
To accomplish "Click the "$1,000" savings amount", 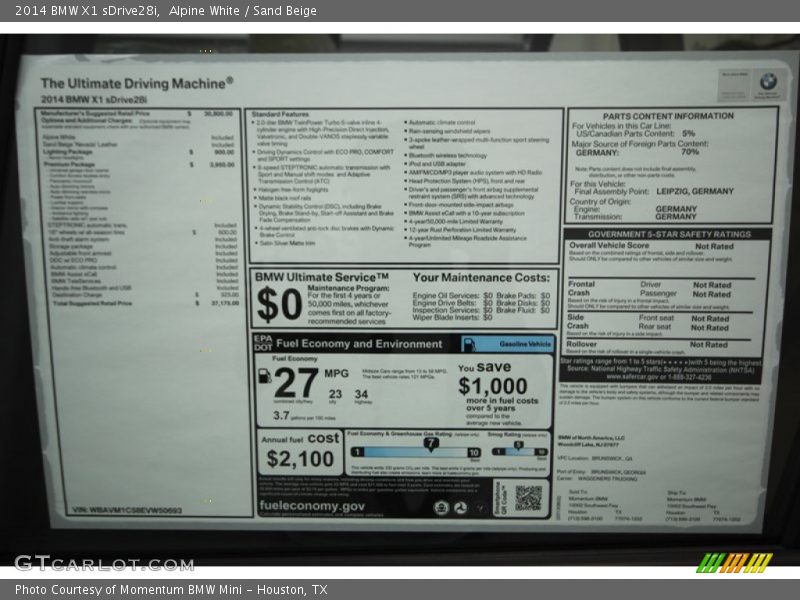I will pos(492,386).
